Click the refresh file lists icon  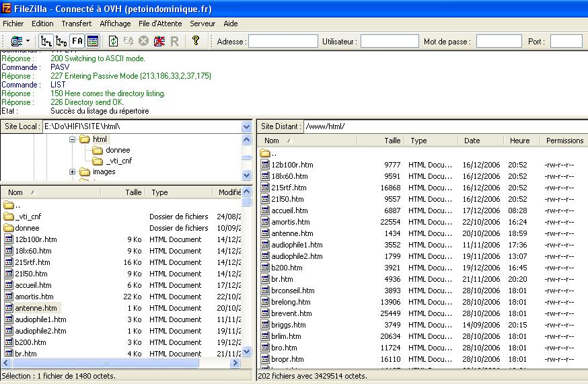[113, 41]
